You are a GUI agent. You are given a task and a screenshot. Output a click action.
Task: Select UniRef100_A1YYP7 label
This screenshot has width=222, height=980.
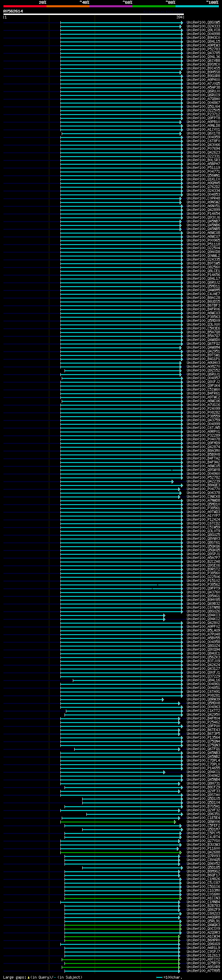203,516
